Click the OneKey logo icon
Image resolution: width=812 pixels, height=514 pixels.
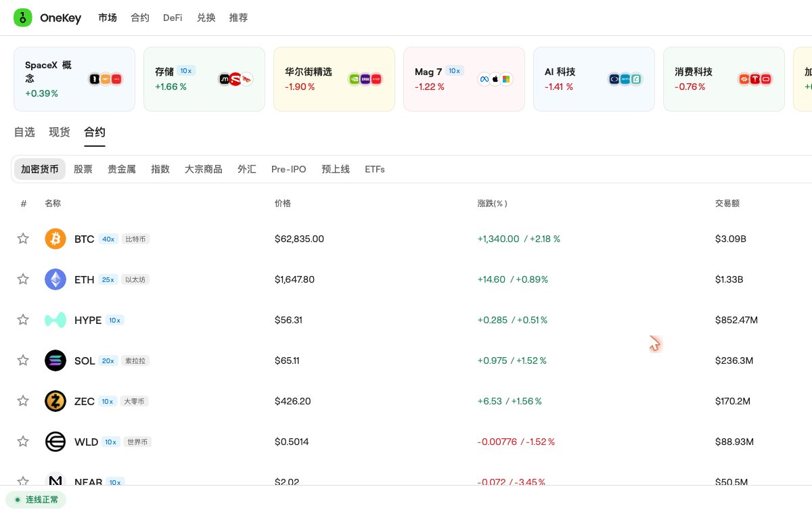(x=23, y=18)
